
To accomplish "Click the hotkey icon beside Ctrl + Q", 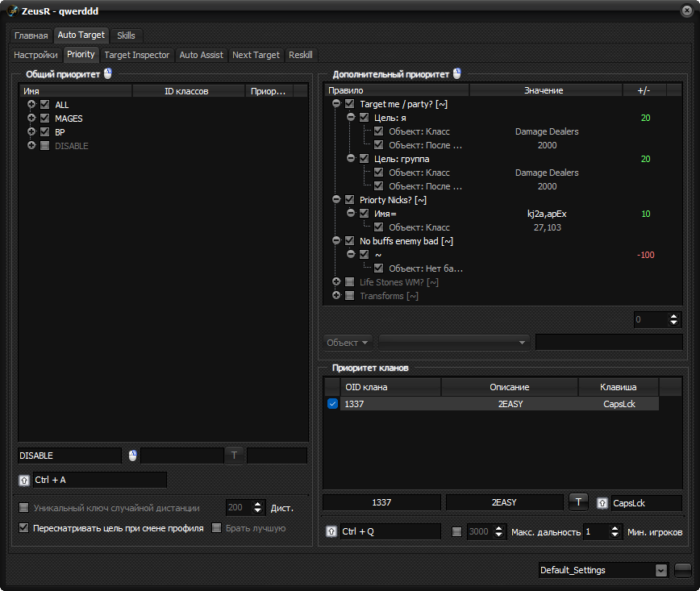I will [331, 531].
